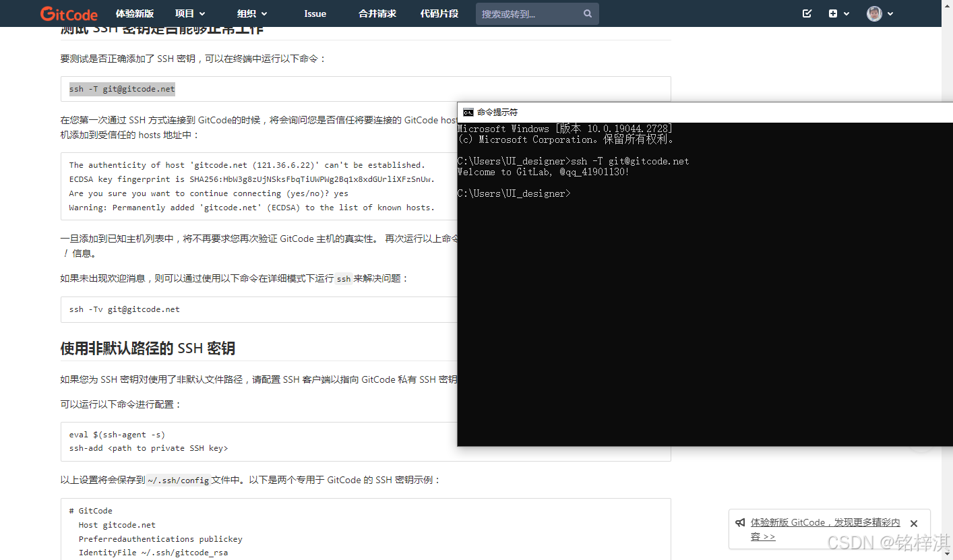Click the command prompt window icon
953x560 pixels.
468,113
